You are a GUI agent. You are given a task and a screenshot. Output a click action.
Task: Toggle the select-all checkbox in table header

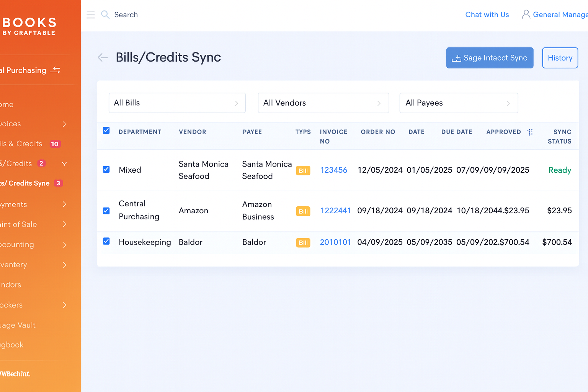click(106, 131)
